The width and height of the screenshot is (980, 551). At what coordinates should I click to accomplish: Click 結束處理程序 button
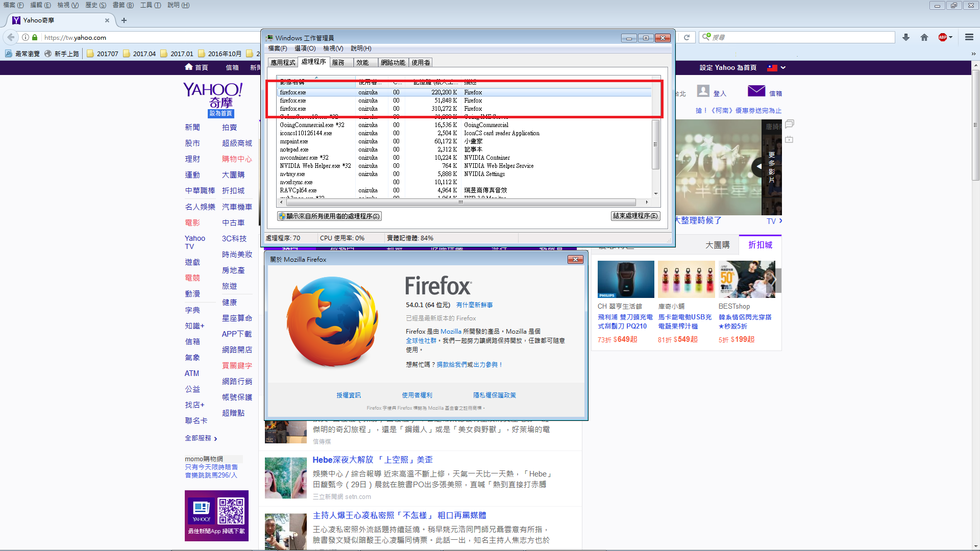point(635,216)
